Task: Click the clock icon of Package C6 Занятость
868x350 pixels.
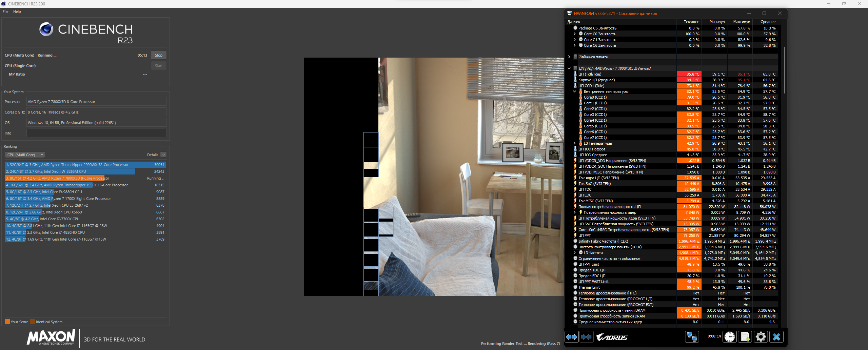Action: (575, 28)
